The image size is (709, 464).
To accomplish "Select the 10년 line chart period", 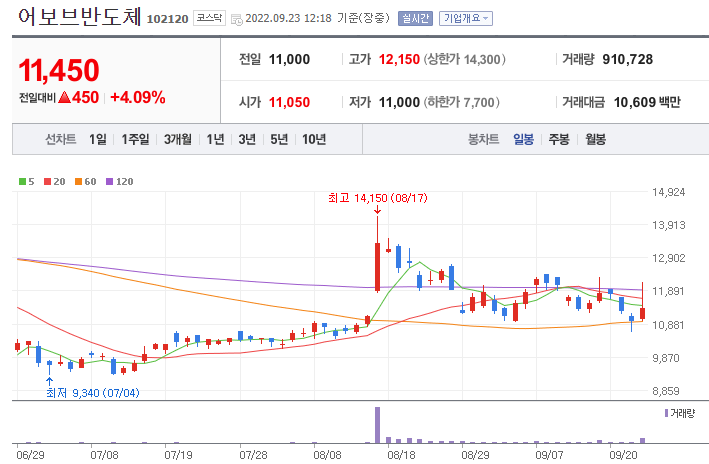I will pos(314,139).
